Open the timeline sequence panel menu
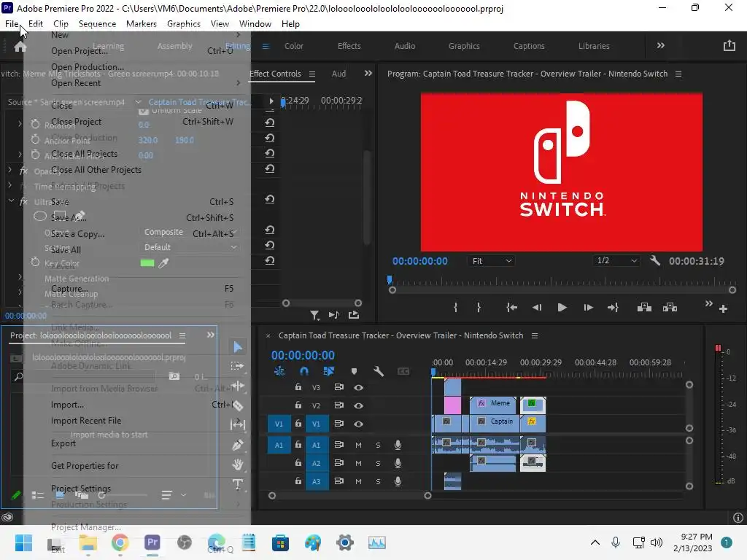This screenshot has width=747, height=560. point(535,335)
